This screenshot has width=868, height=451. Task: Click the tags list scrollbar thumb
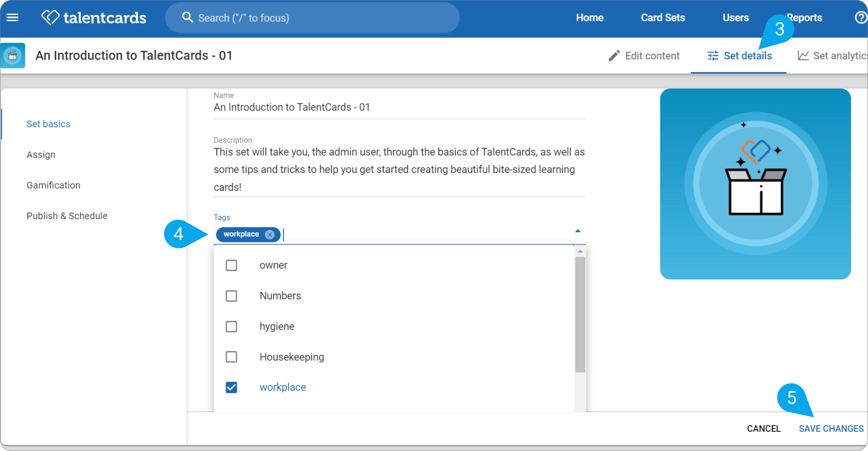580,314
